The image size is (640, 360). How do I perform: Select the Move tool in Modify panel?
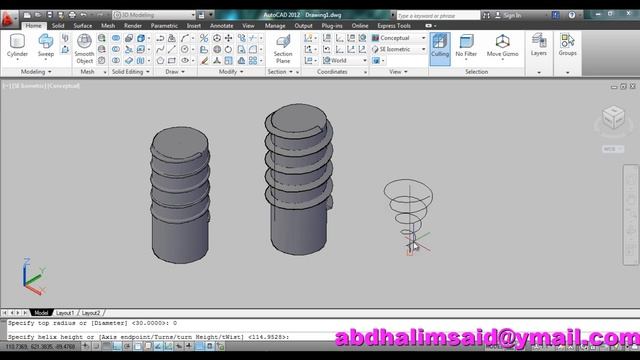229,38
